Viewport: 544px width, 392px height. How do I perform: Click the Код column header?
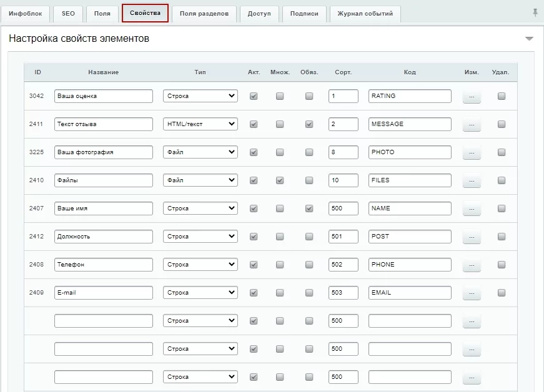[410, 72]
